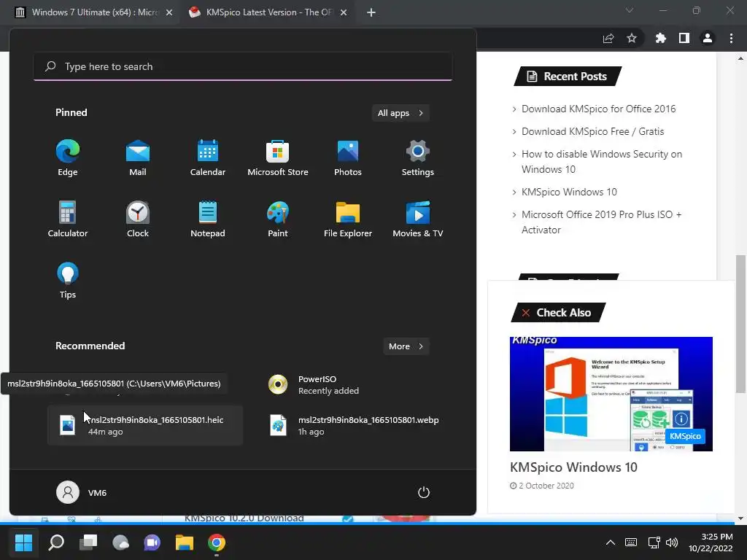Open KMSpico Windows 10 article title
Screen dimensions: 747x560
(573, 467)
